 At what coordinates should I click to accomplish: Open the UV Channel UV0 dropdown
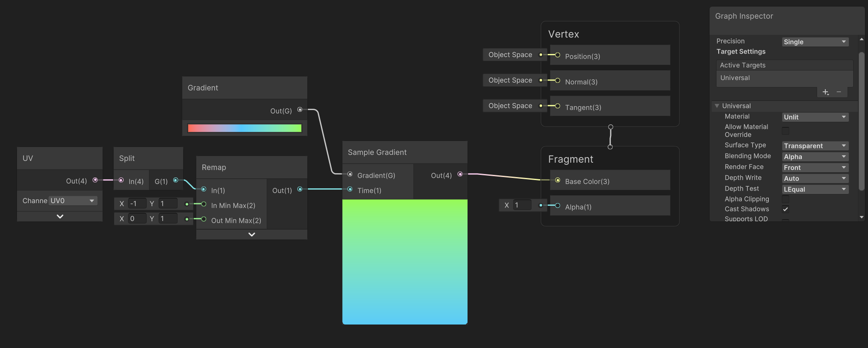(73, 201)
